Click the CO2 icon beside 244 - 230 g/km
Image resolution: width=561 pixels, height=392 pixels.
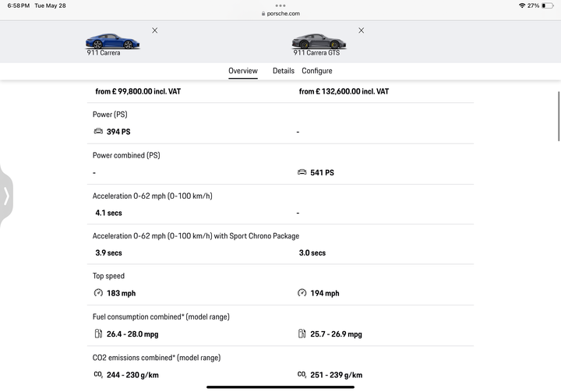click(98, 375)
